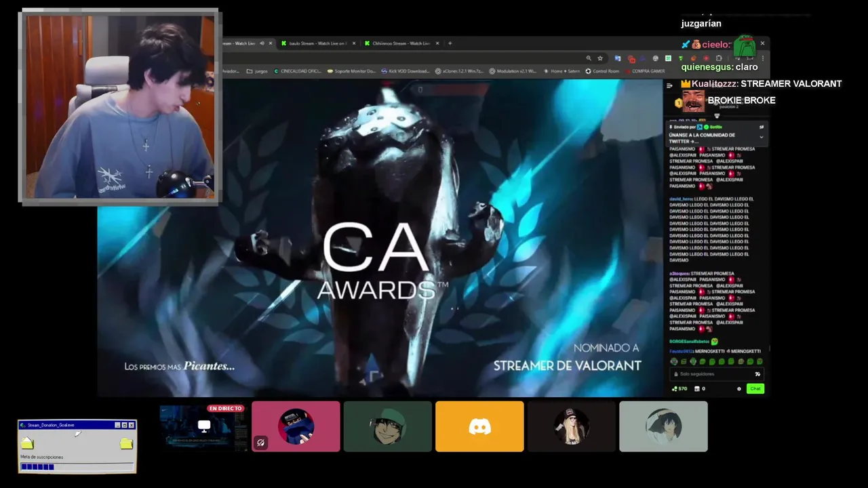Screen dimensions: 868x488
Task: Click the BORGESanalfabeto username in chat
Action: pos(689,341)
